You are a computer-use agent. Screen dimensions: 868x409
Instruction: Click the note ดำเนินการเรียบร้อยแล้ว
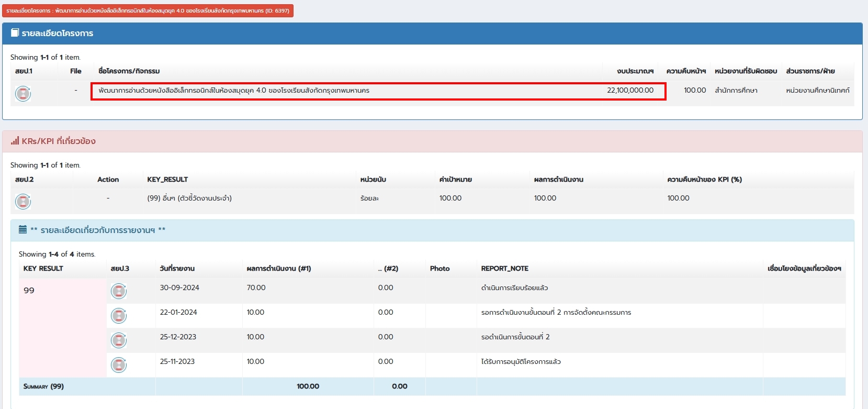[514, 288]
